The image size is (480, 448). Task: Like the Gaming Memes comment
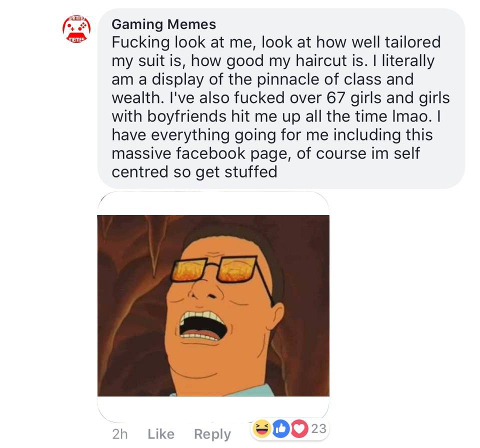[161, 434]
